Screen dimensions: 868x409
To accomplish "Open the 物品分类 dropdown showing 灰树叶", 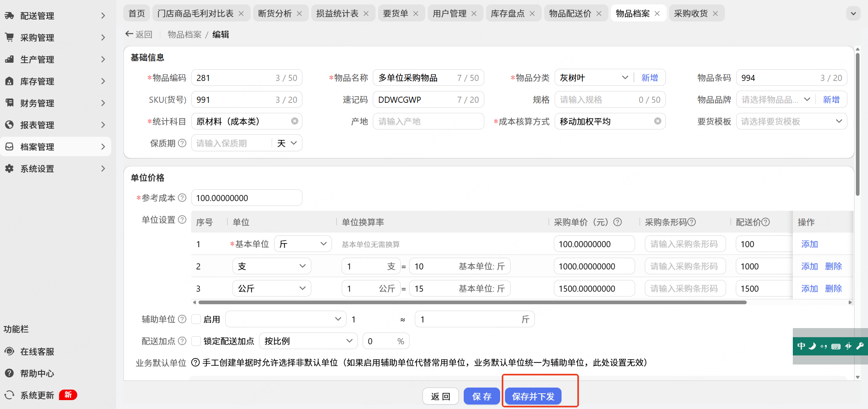I will pos(593,78).
